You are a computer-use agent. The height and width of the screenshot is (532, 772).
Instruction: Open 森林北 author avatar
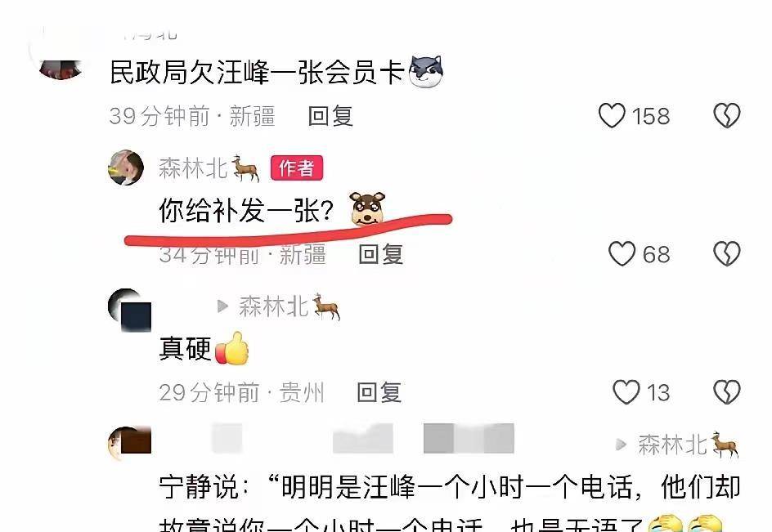tap(126, 168)
